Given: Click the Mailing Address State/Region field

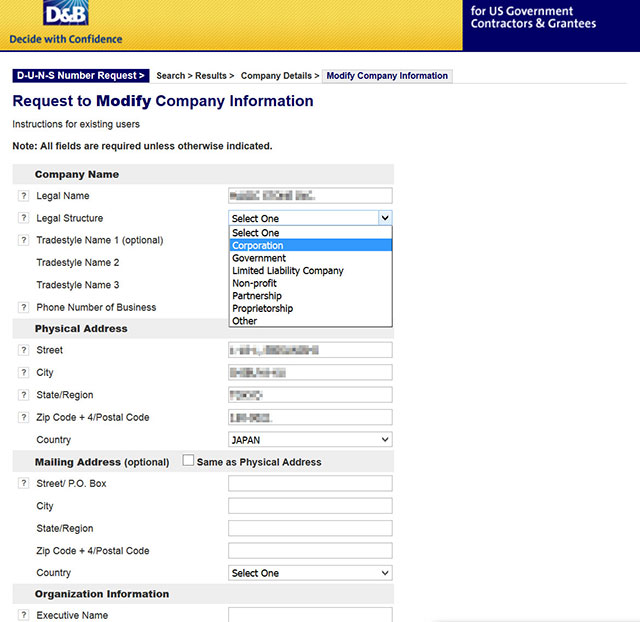Looking at the screenshot, I should [310, 528].
